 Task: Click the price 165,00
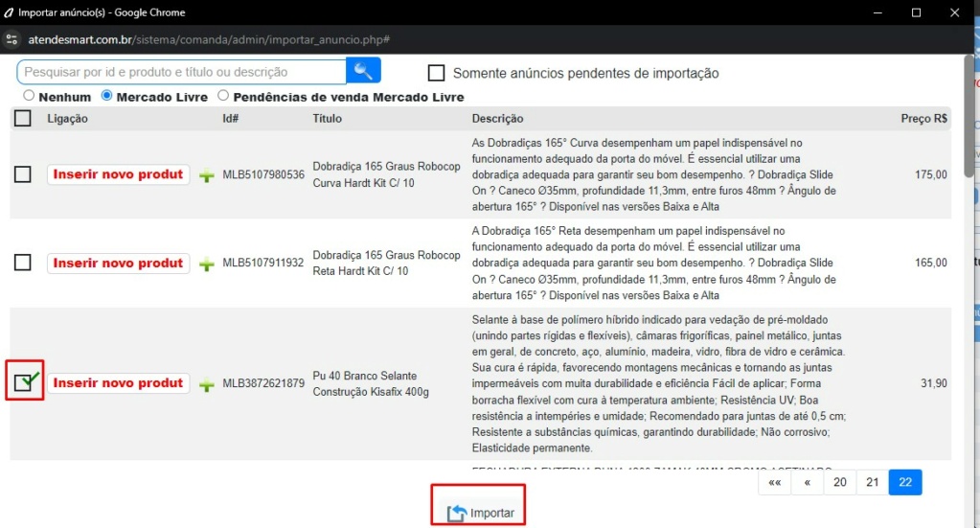tap(930, 263)
